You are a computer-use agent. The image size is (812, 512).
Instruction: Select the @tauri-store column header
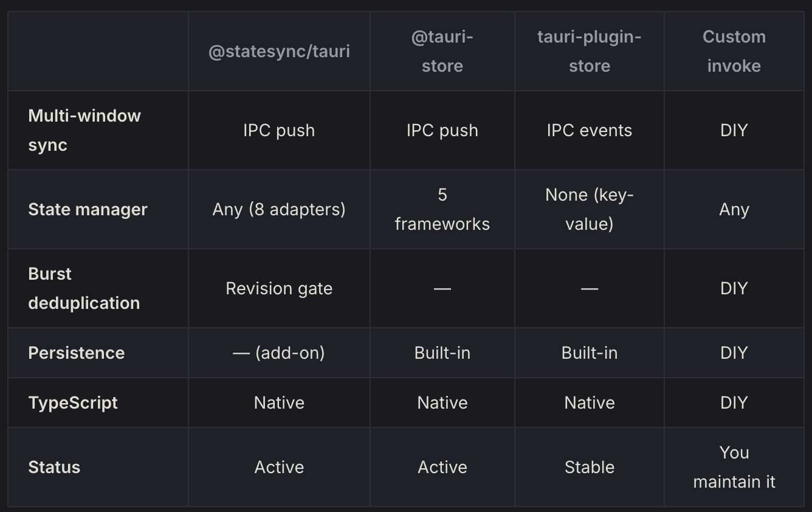pos(442,51)
